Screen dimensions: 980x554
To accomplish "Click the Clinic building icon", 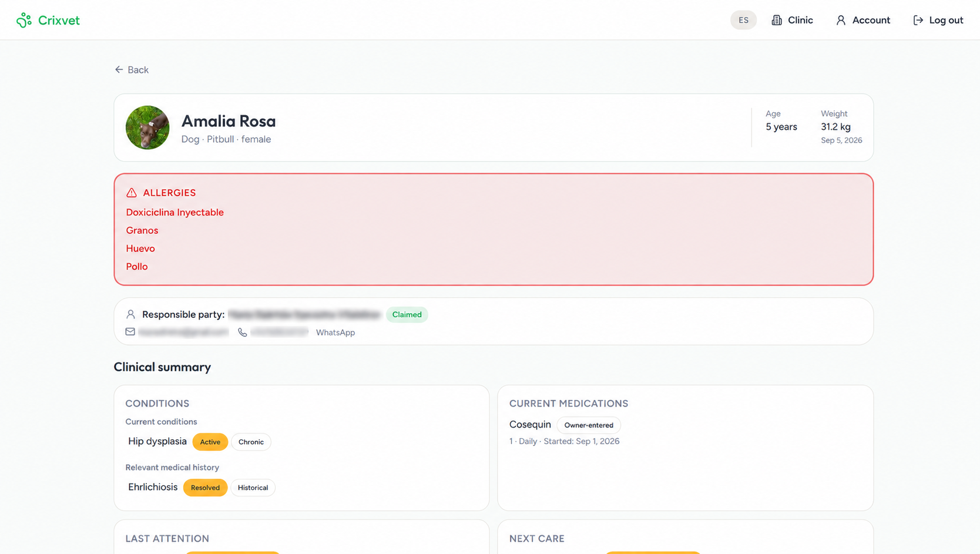I will click(777, 20).
